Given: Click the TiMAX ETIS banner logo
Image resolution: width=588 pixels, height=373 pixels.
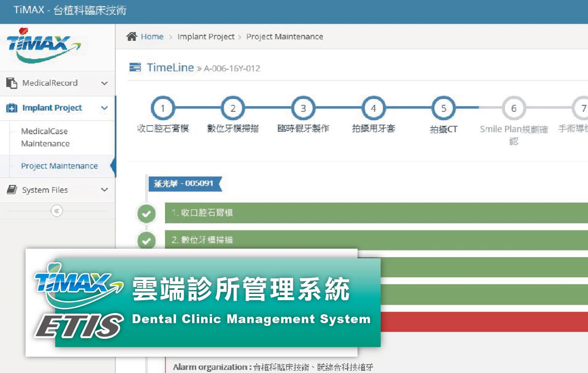Looking at the screenshot, I should (79, 301).
